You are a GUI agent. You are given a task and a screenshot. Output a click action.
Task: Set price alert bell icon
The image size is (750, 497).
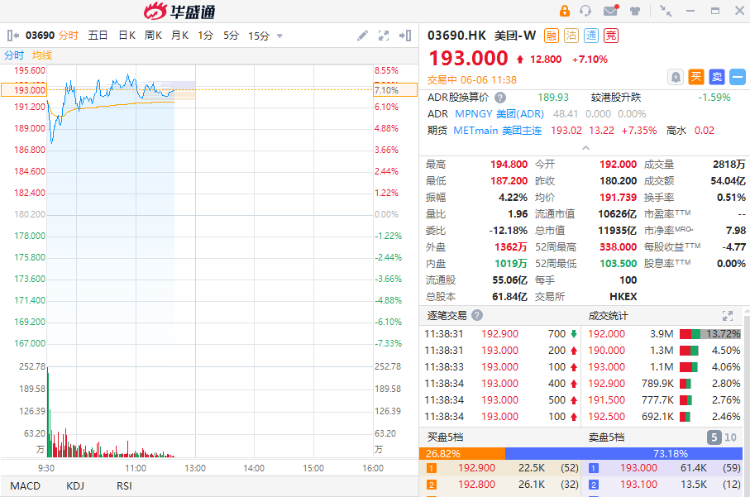tap(675, 77)
